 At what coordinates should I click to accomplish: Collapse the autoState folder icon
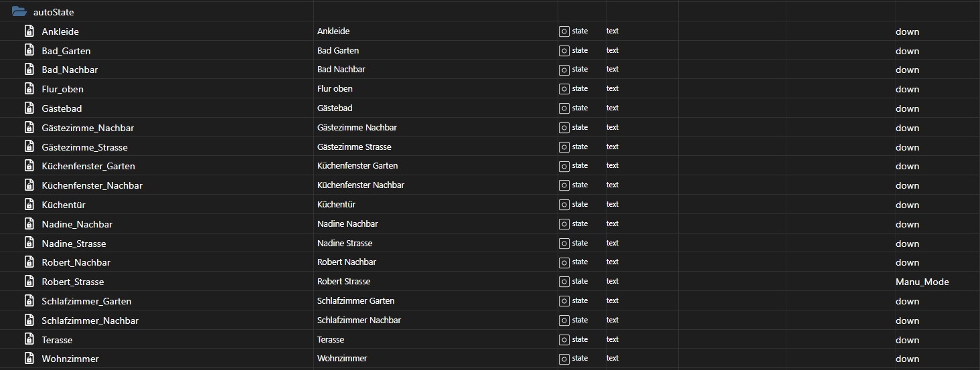19,11
